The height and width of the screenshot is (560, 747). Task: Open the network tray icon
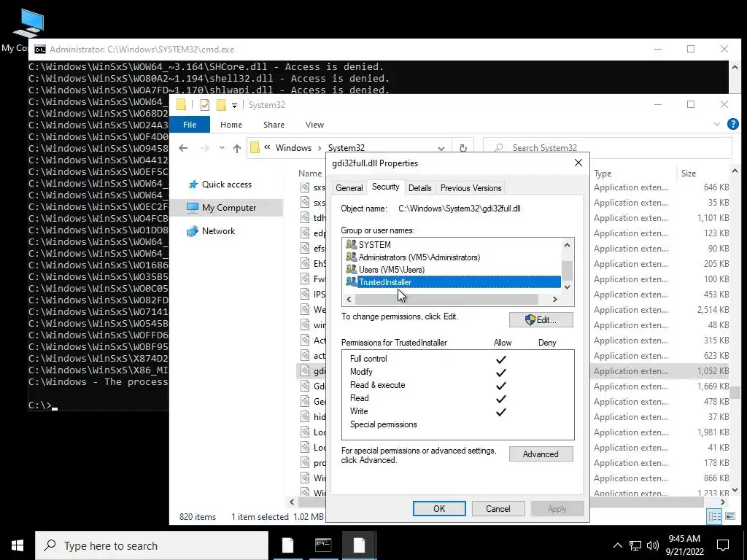point(635,545)
